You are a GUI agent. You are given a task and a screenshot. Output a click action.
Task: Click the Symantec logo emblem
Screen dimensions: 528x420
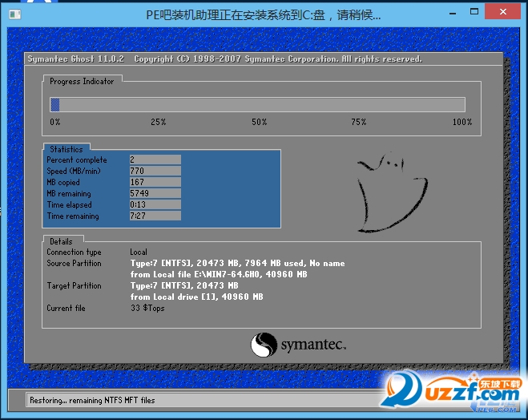click(x=264, y=345)
